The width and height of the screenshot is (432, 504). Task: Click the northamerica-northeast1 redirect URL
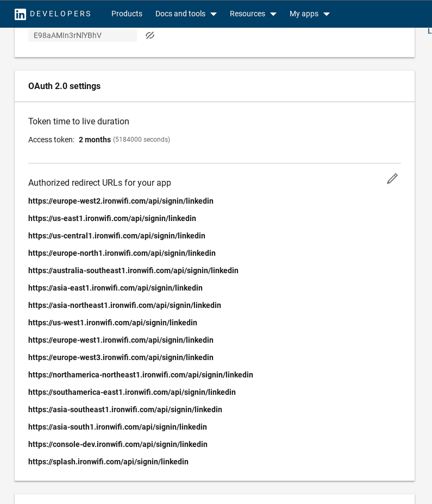[x=141, y=375]
